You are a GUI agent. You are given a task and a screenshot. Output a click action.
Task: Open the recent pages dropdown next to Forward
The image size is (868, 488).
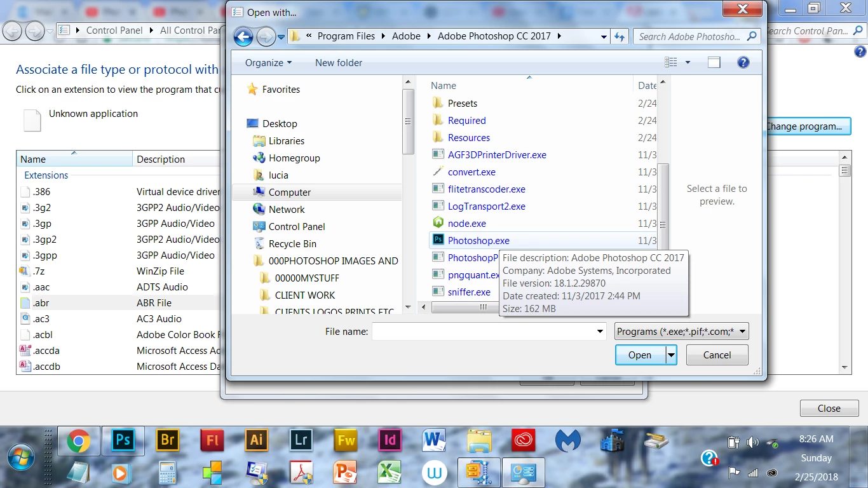(281, 37)
